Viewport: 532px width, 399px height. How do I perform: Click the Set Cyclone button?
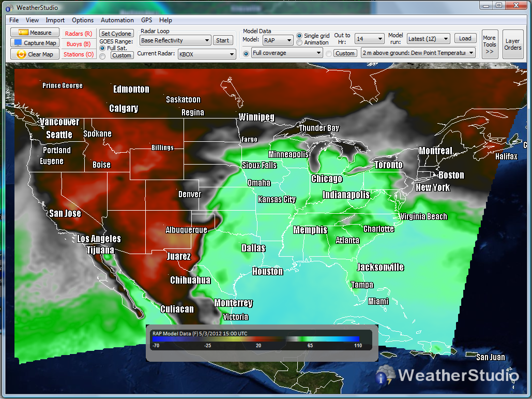tap(116, 33)
